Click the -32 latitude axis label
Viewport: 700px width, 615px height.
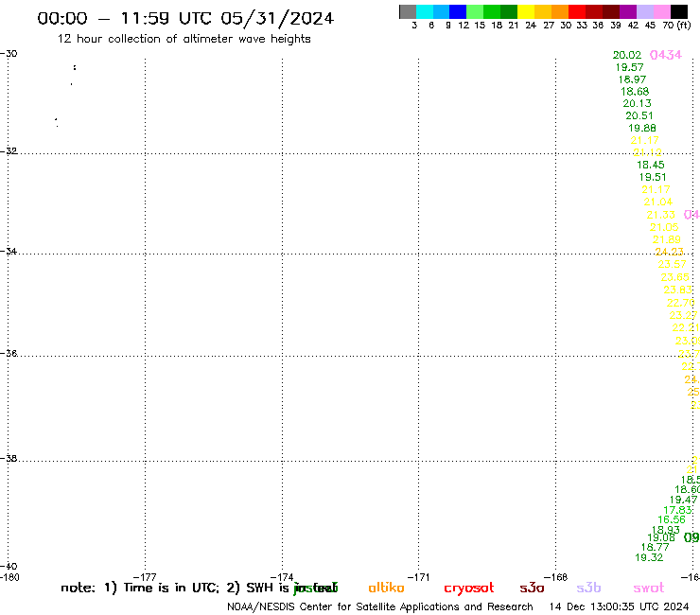(9, 151)
